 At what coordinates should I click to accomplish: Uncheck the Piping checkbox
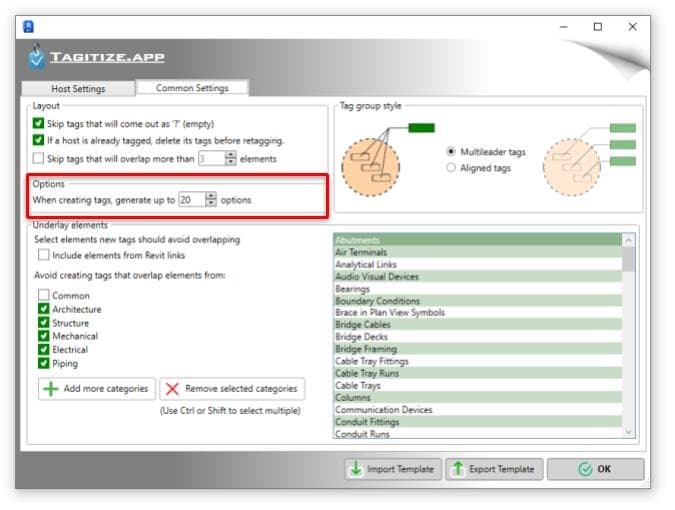[43, 363]
